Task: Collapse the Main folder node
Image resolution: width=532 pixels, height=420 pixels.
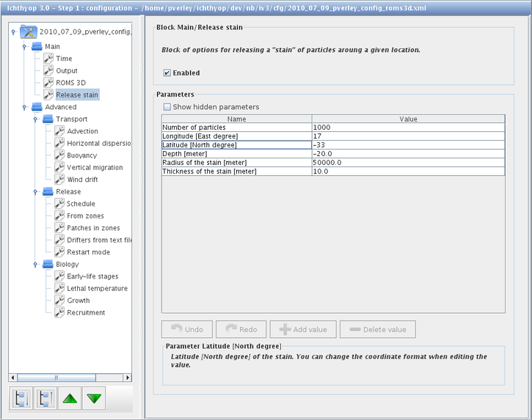Action: [x=24, y=47]
